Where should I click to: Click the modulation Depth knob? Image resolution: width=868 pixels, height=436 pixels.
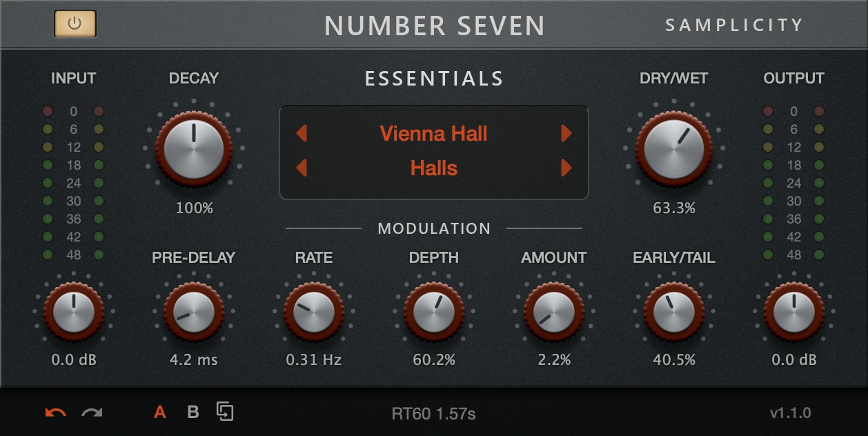(433, 312)
